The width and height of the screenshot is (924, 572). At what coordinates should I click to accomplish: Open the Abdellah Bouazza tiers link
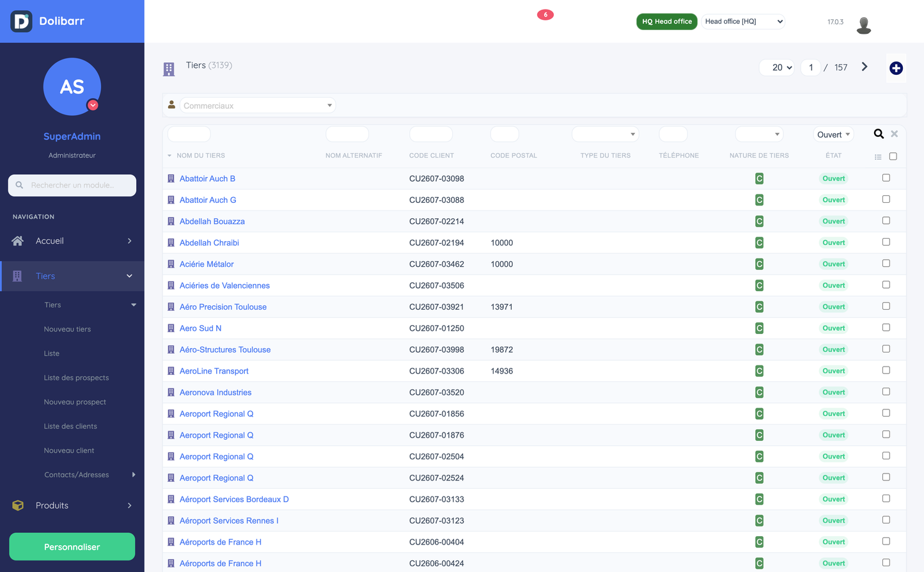212,221
